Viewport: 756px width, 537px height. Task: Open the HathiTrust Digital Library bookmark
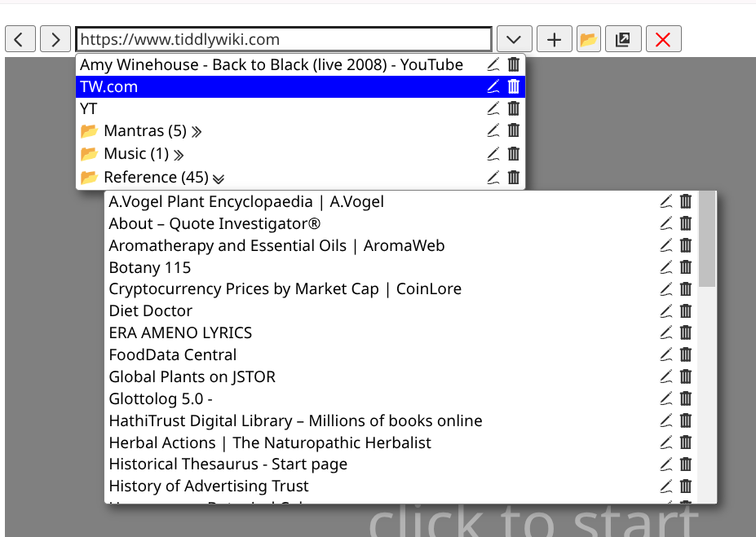tap(295, 420)
